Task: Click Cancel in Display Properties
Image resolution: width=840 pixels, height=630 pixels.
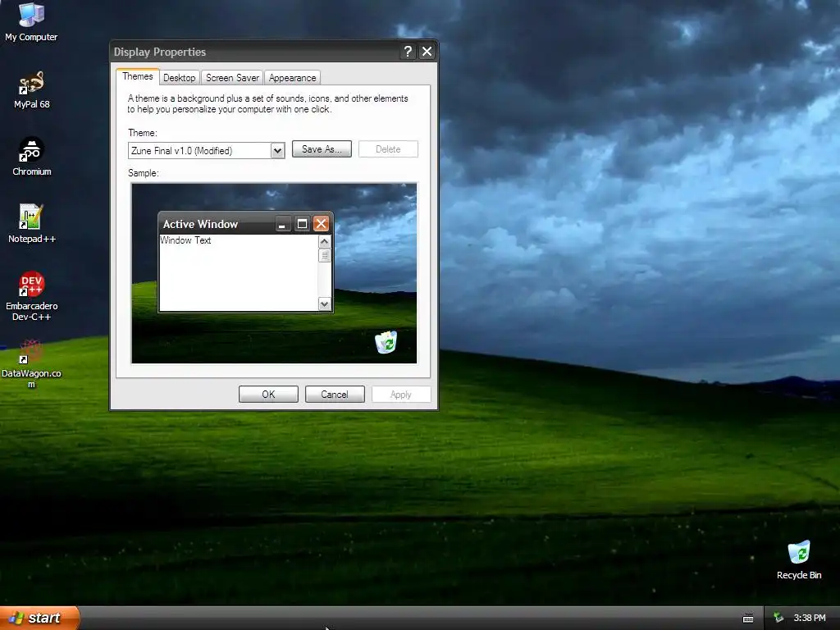Action: pyautogui.click(x=335, y=395)
